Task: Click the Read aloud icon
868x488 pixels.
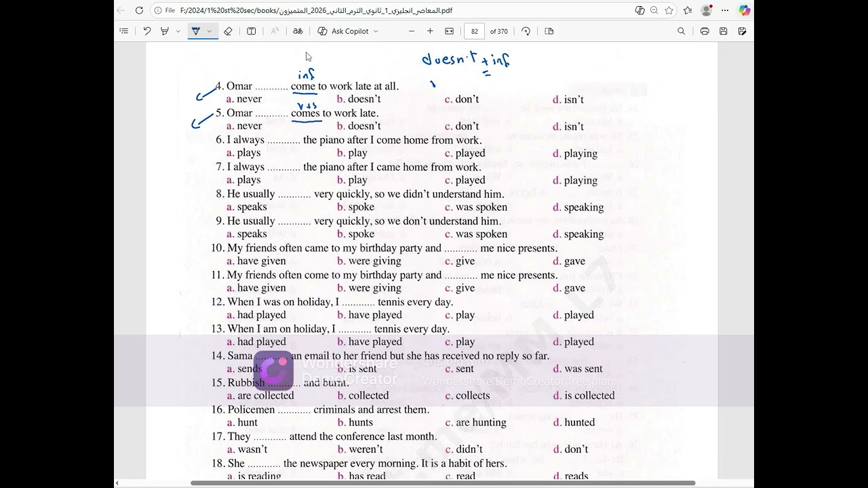Action: click(275, 31)
